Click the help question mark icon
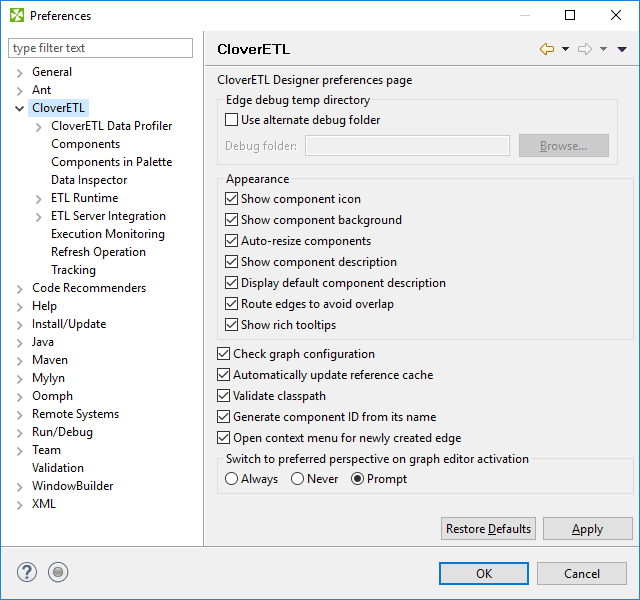 27,573
